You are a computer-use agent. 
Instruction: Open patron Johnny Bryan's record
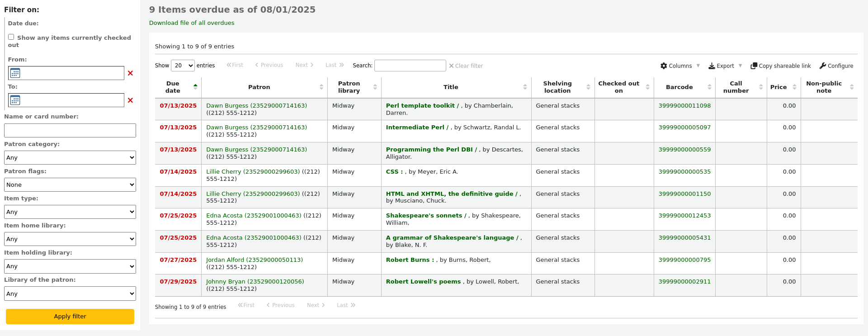click(255, 282)
